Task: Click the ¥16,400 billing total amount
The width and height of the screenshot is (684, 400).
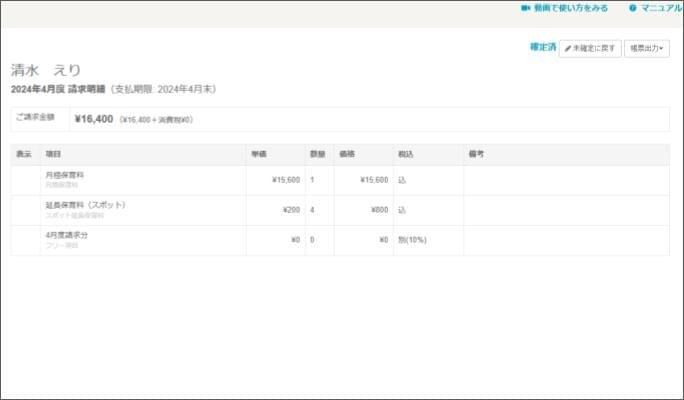Action: click(93, 119)
